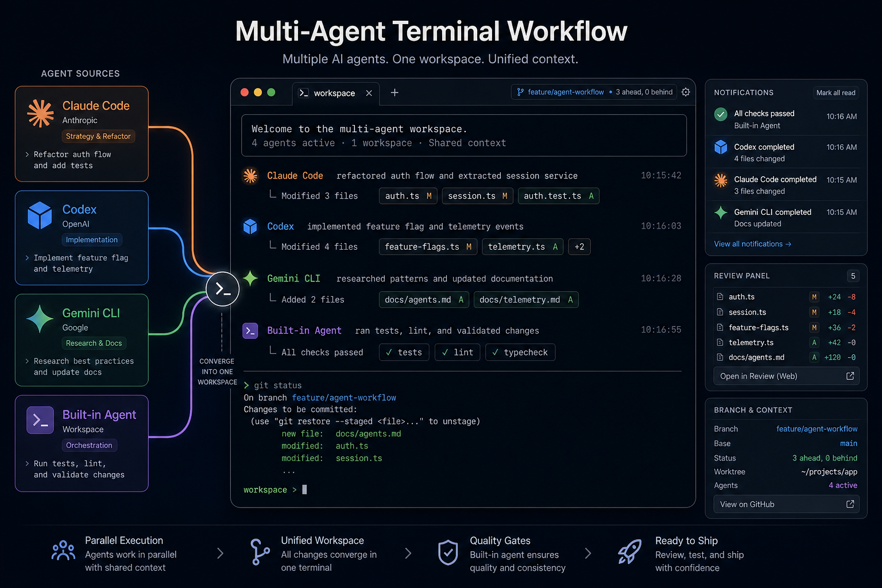This screenshot has height=588, width=882.
Task: Click the Claude Code icon in the terminal log
Action: (x=250, y=176)
